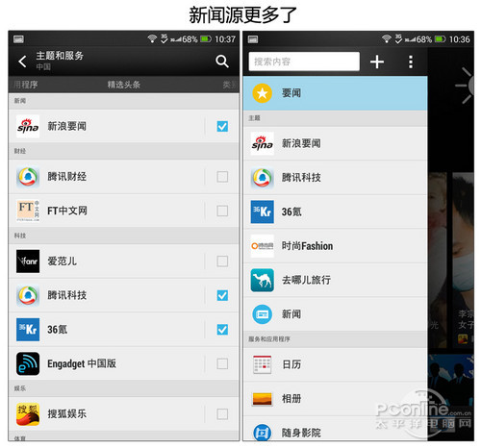481x448 pixels.
Task: Tap the plus icon to add content
Action: [x=377, y=62]
